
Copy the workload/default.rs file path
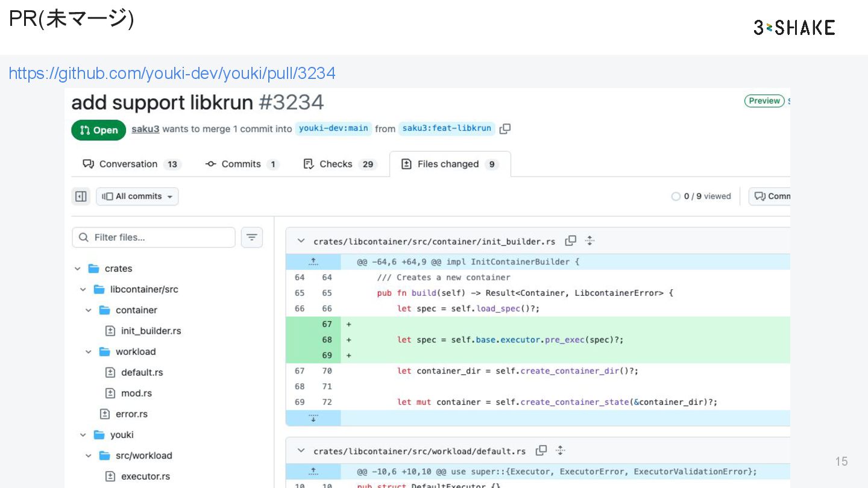click(x=541, y=451)
